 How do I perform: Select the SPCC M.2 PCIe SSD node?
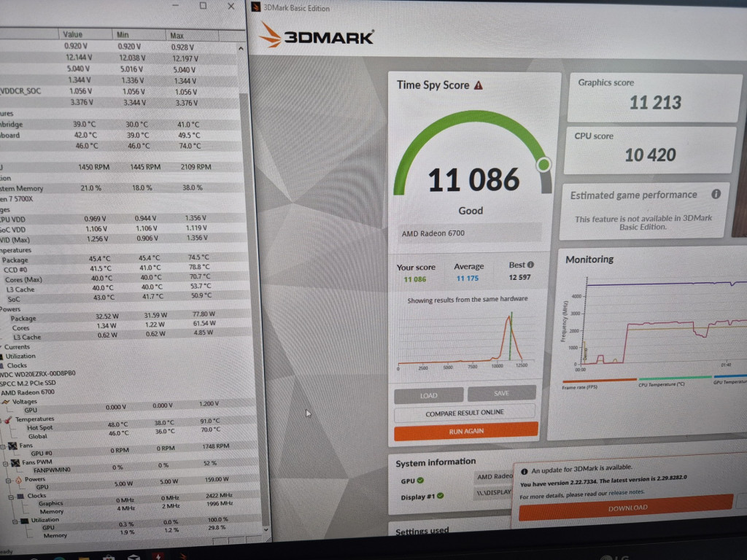click(x=28, y=383)
